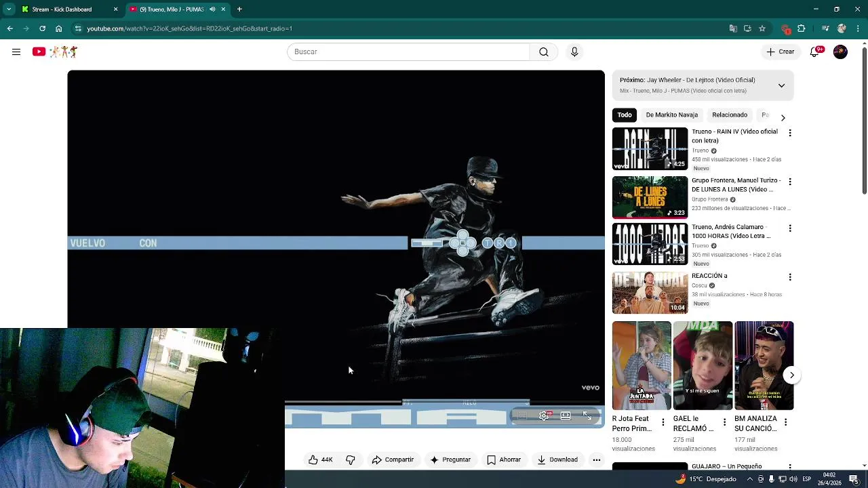Open Chrome three-dot menu

pyautogui.click(x=858, y=28)
